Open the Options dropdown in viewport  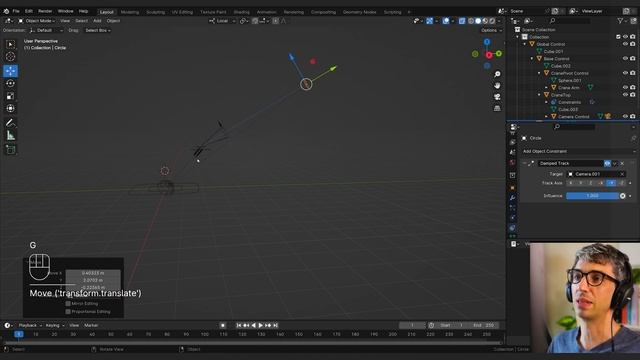click(x=491, y=30)
